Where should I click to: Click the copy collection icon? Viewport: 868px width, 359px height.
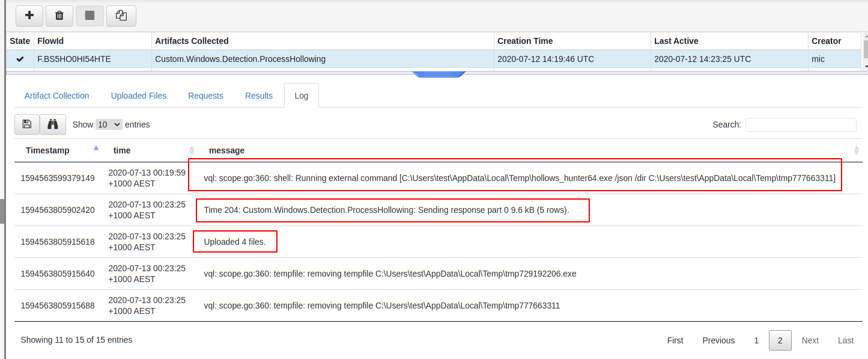click(x=121, y=16)
